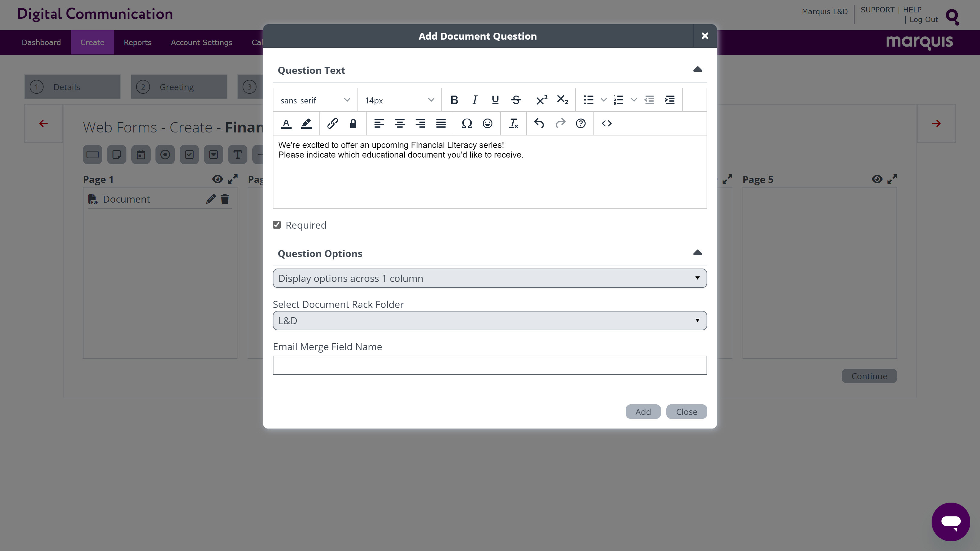The width and height of the screenshot is (980, 551).
Task: Open emoji picker
Action: (487, 124)
